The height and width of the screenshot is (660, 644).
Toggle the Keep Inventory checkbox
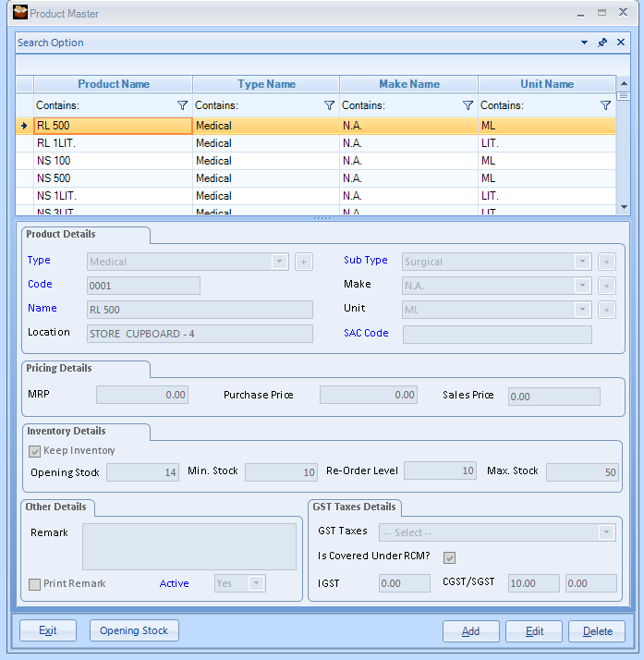click(x=35, y=451)
